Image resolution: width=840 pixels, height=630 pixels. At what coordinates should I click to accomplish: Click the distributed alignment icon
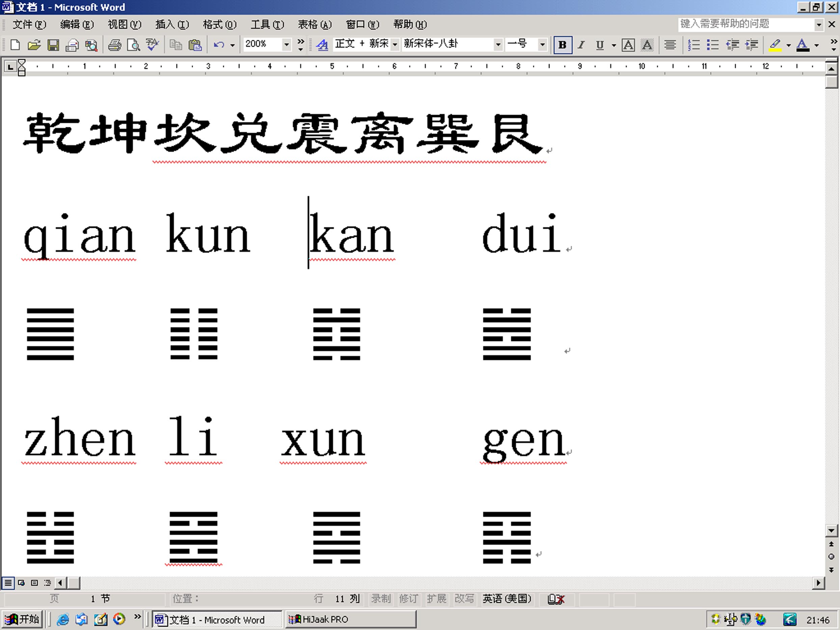pos(670,45)
